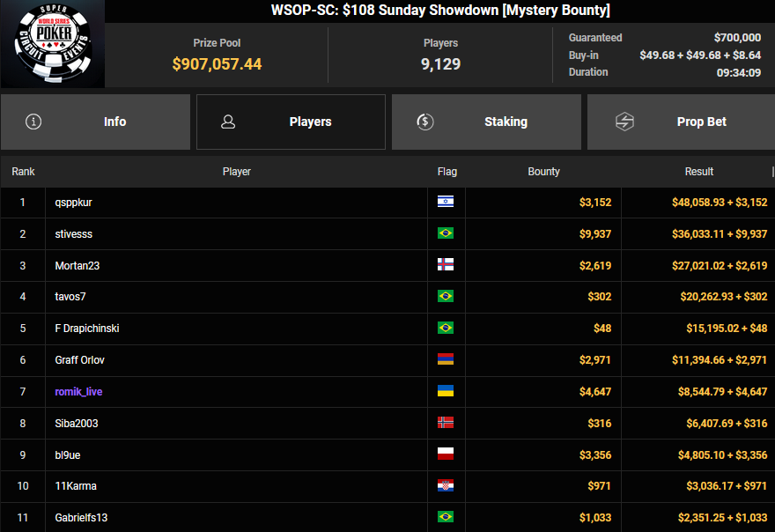Screen dimensions: 775x532
Task: Click the Prop Bet hexagon icon
Action: 624,122
